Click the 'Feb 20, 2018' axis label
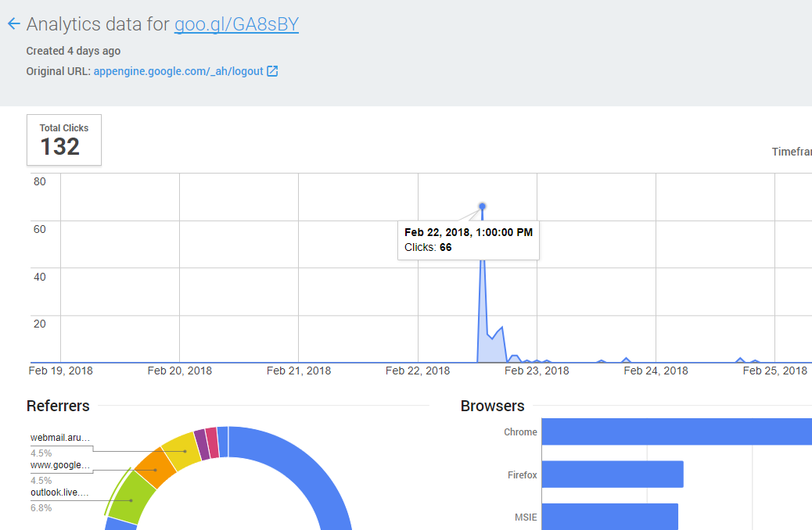 [x=180, y=371]
